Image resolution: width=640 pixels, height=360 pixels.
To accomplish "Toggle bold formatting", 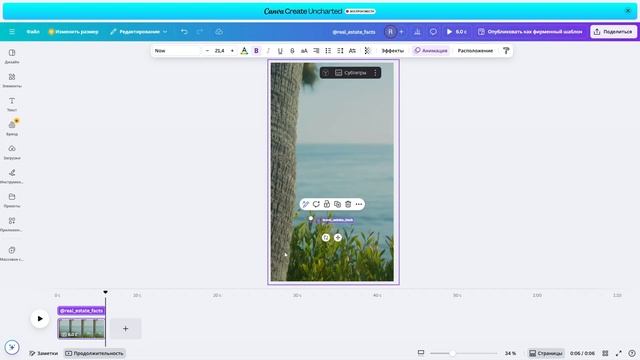I will coord(256,51).
